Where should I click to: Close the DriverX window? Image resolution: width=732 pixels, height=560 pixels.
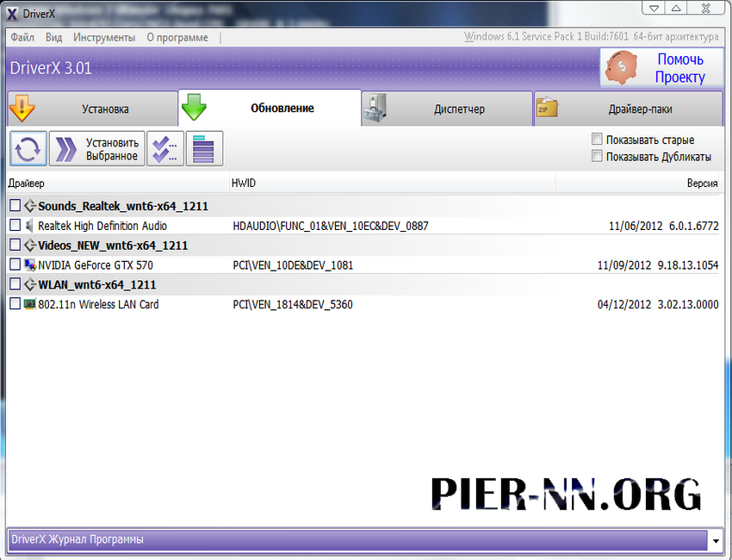coord(705,8)
